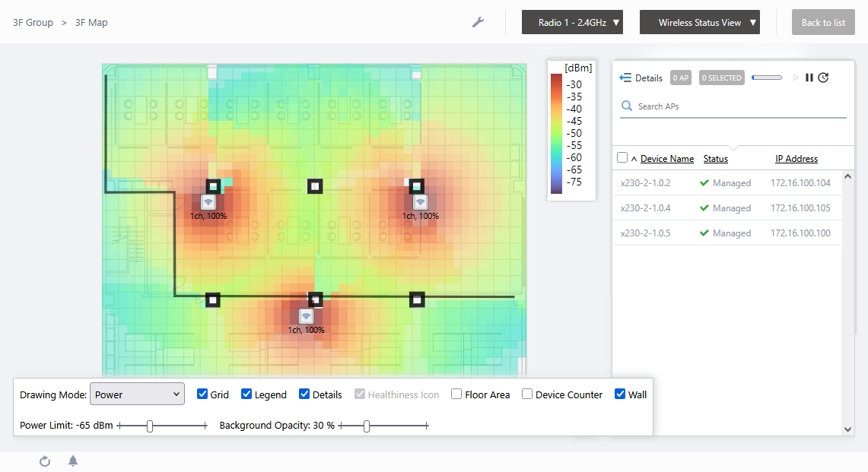Image resolution: width=868 pixels, height=472 pixels.
Task: Select the upper right AP icon on map
Action: 420,202
